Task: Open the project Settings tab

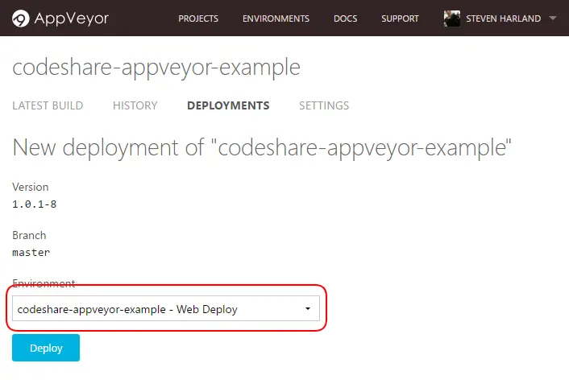Action: click(324, 105)
